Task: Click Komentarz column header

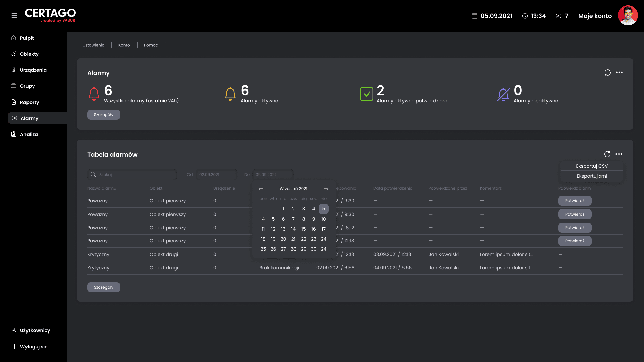Action: point(491,188)
